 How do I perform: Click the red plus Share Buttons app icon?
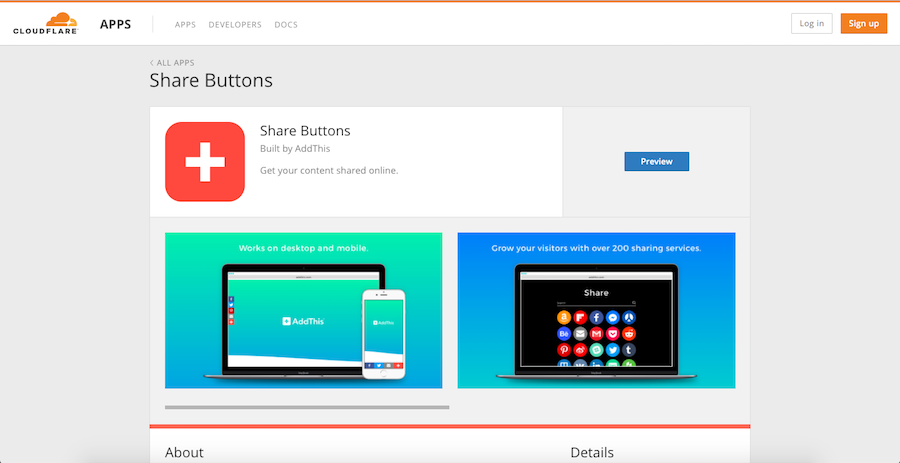click(205, 162)
